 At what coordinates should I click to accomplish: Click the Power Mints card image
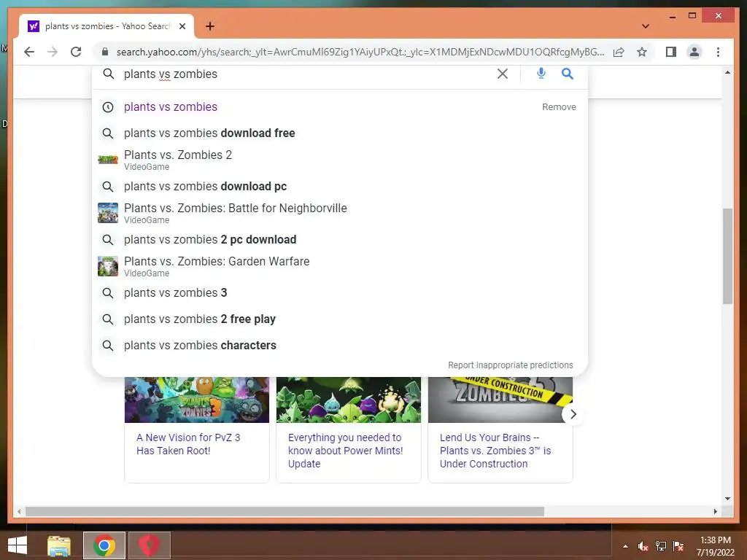coord(349,400)
